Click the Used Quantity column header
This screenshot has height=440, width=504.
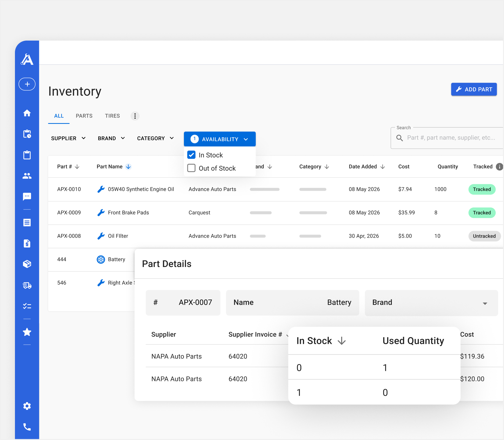point(413,341)
